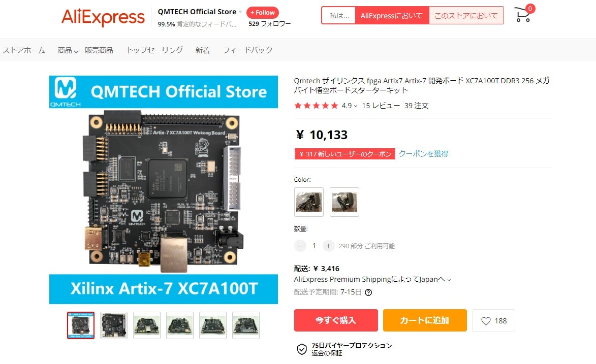The image size is (596, 364).
Task: Open the フィードバック tab
Action: pos(247,50)
